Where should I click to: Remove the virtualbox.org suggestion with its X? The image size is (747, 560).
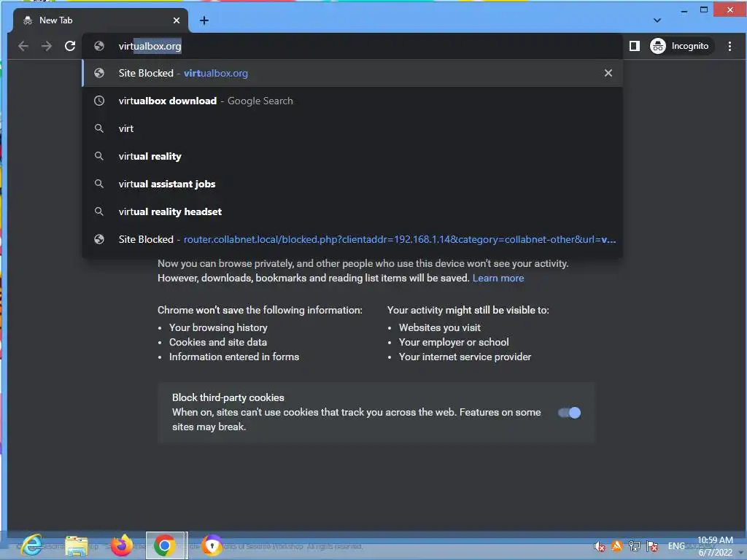[x=608, y=73]
